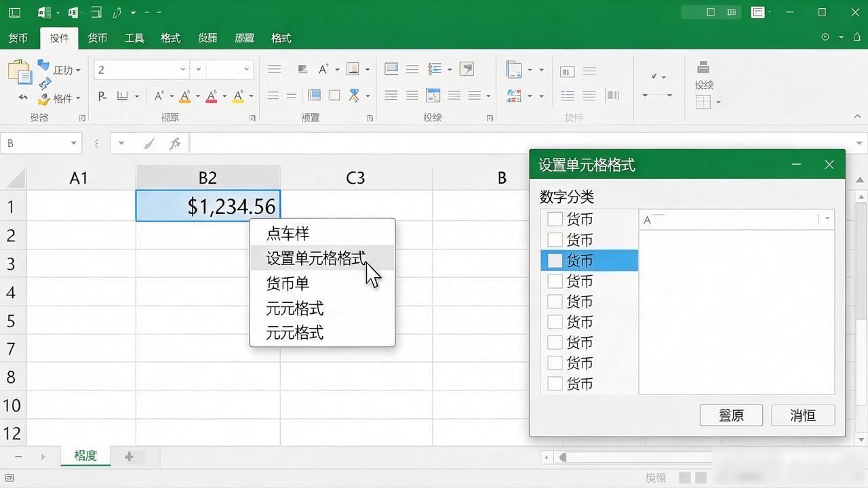The image size is (868, 488).
Task: Click the P icon beside the underline tool
Action: click(102, 96)
